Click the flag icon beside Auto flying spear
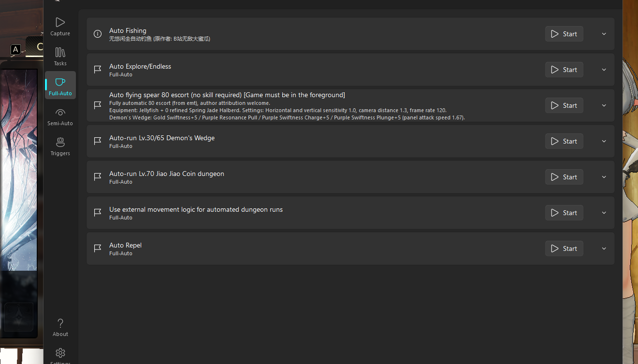The width and height of the screenshot is (638, 364). (98, 105)
